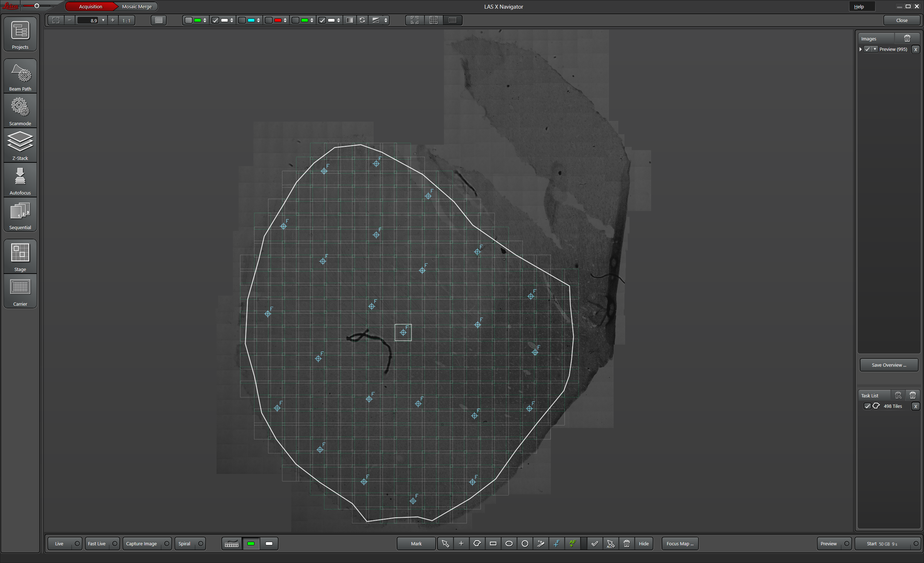Enable the red channel checkbox
This screenshot has height=563, width=924.
[x=269, y=20]
